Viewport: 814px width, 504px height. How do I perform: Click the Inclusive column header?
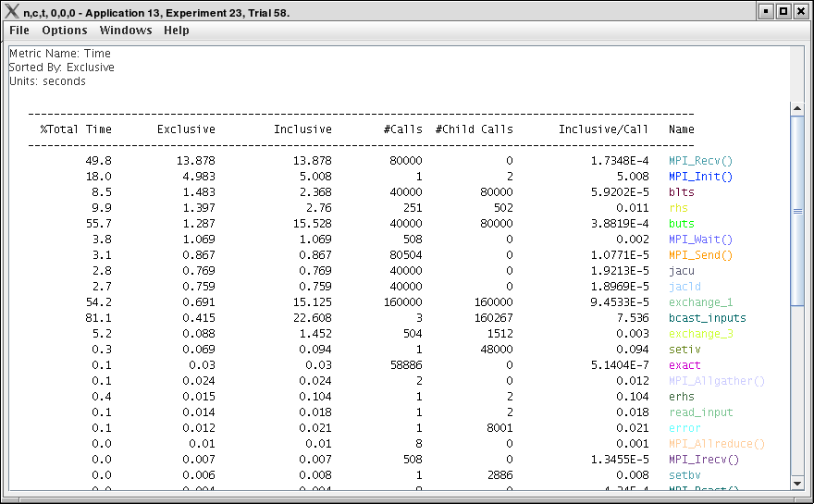coord(302,129)
